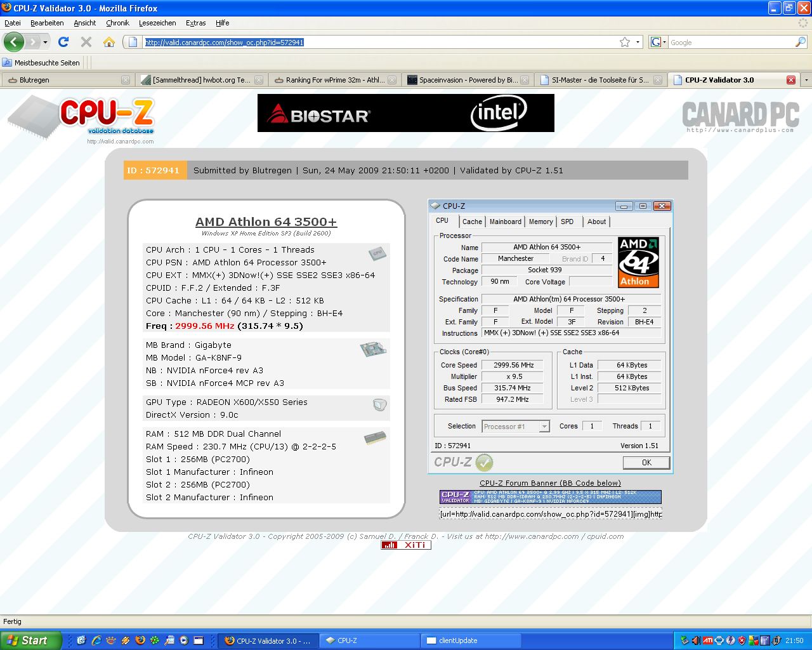812x650 pixels.
Task: Open the volume speaker tray icon
Action: pyautogui.click(x=696, y=640)
